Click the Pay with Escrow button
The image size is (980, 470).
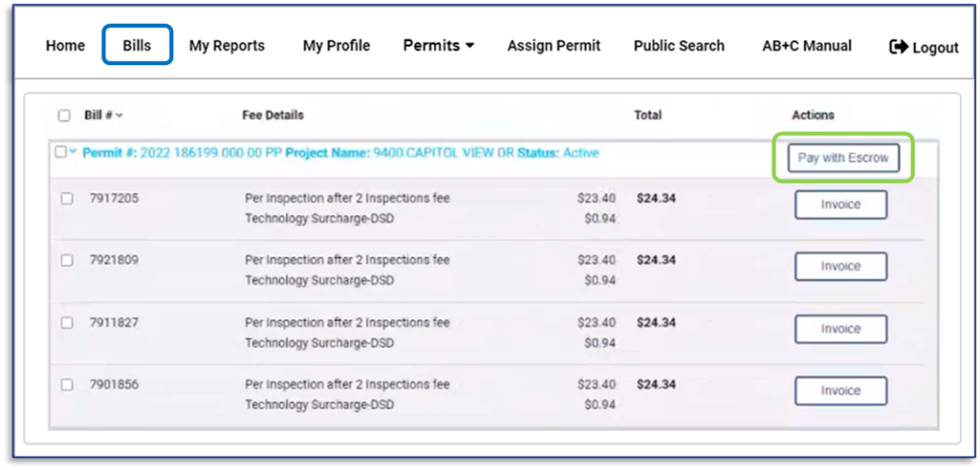point(843,158)
